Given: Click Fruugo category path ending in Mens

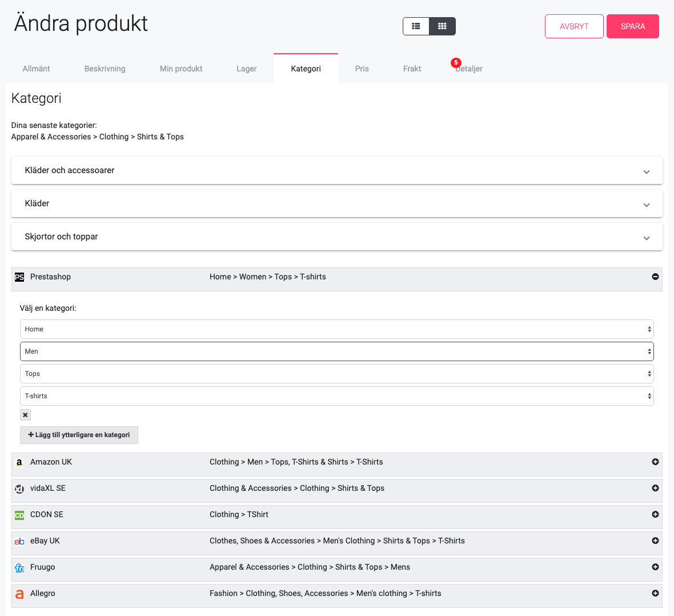Looking at the screenshot, I should point(310,566).
